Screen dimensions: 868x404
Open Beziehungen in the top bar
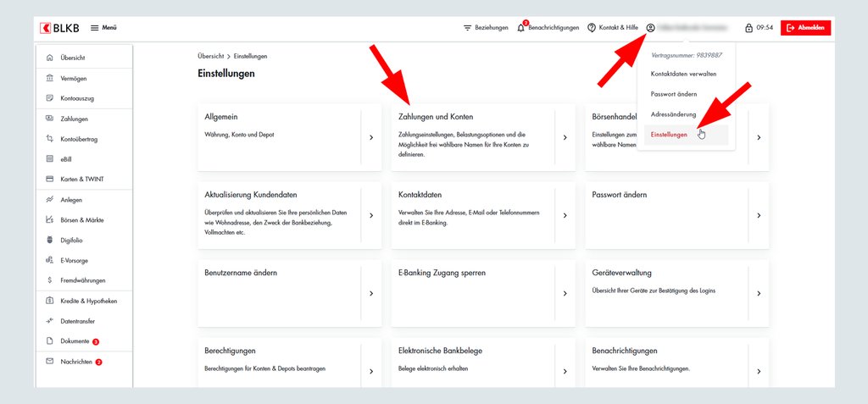point(492,28)
